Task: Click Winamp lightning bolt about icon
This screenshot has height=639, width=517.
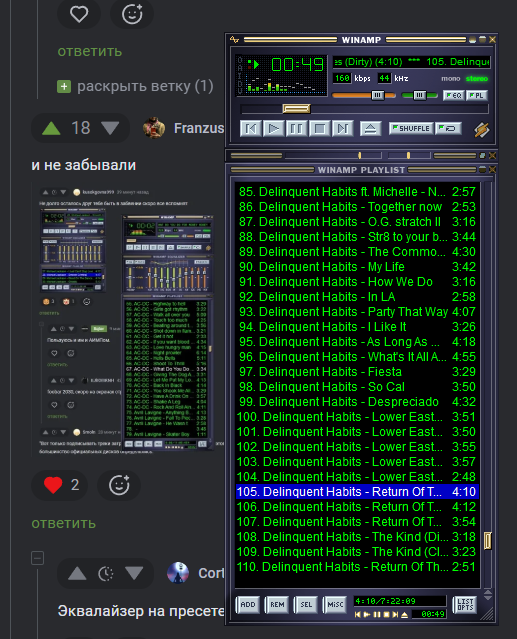Action: pyautogui.click(x=481, y=130)
